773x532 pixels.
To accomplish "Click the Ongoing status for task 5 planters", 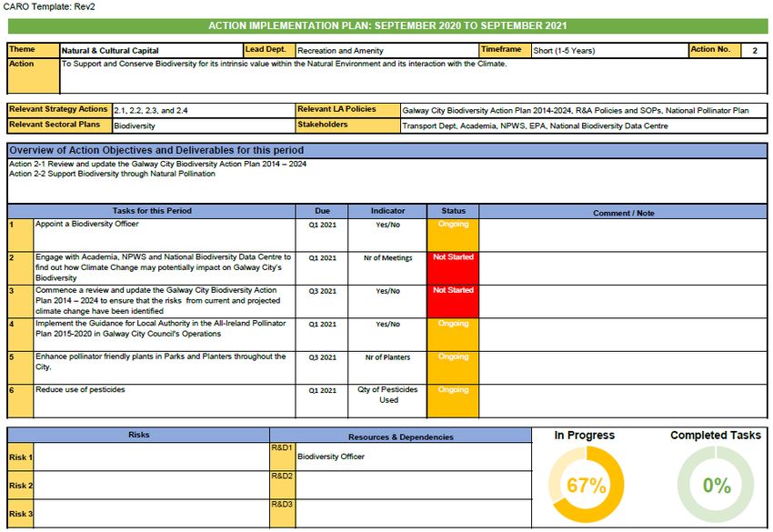I will (x=453, y=367).
